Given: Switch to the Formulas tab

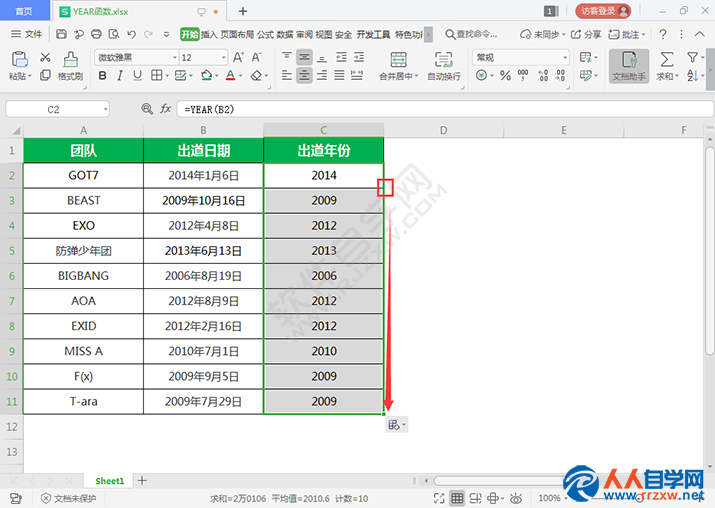Looking at the screenshot, I should pos(265,35).
